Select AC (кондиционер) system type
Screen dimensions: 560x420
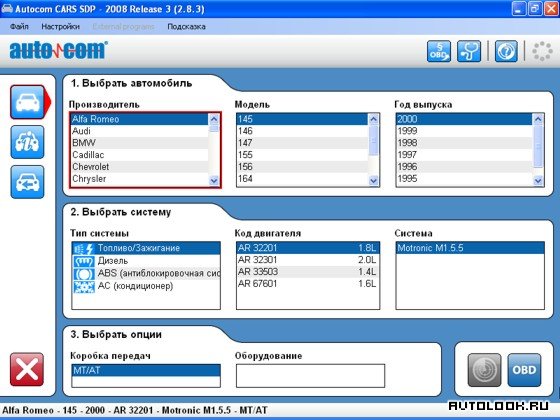146,286
